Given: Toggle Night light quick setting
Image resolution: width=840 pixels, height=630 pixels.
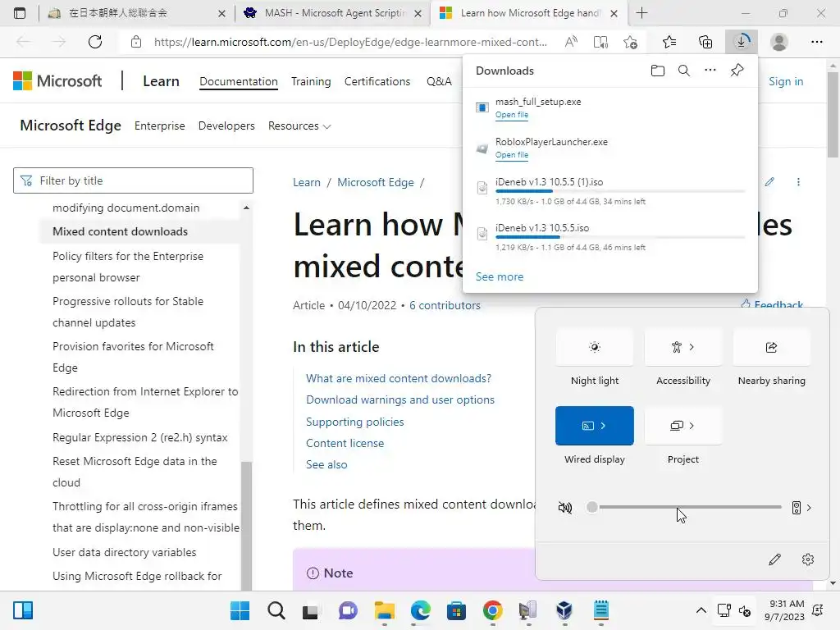Looking at the screenshot, I should coord(595,347).
